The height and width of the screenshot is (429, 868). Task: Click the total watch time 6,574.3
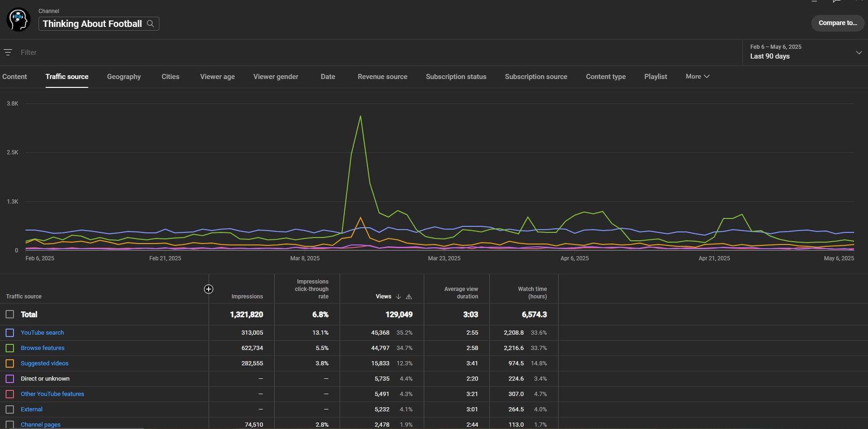(534, 315)
